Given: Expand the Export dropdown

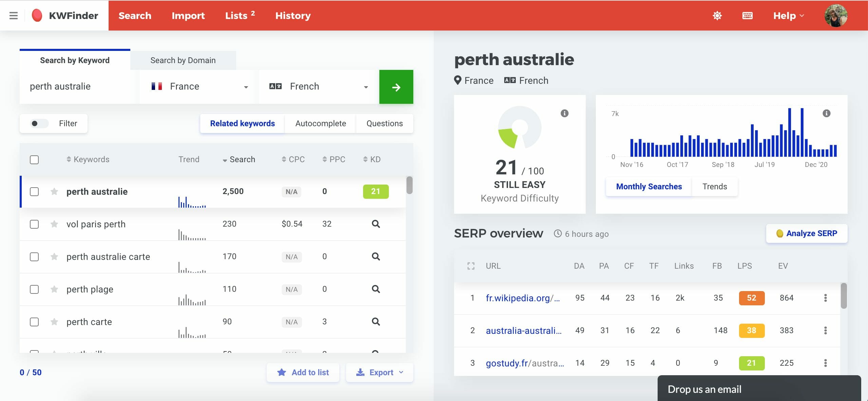Looking at the screenshot, I should [379, 373].
